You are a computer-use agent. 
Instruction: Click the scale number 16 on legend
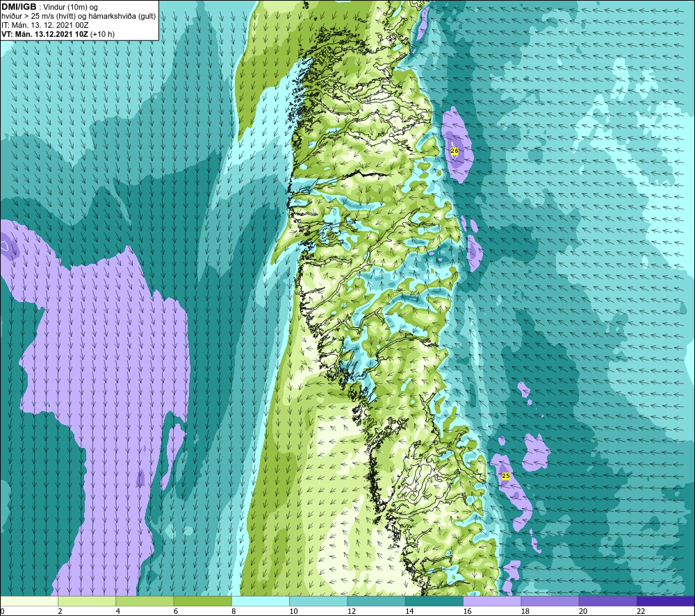[x=468, y=611]
